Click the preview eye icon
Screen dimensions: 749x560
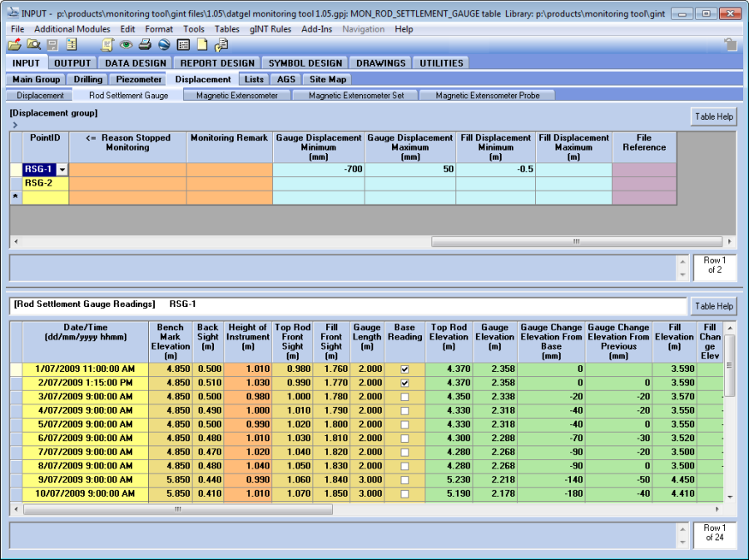pyautogui.click(x=126, y=45)
